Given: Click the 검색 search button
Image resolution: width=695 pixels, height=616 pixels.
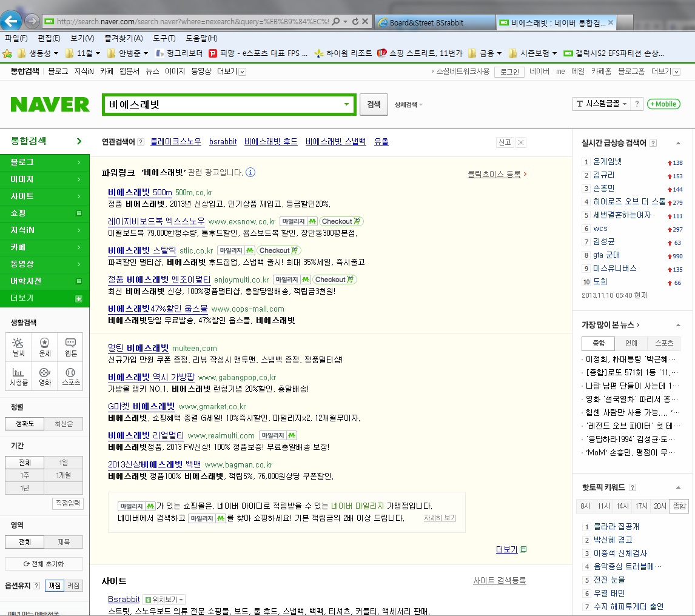Looking at the screenshot, I should point(374,105).
